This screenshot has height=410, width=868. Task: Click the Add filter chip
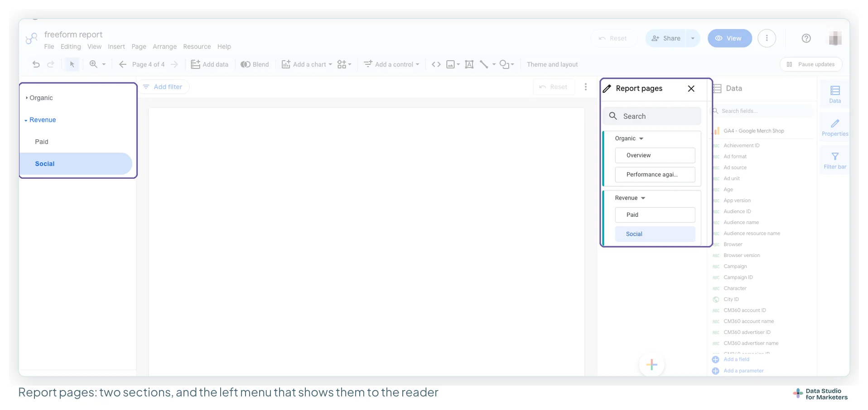[163, 87]
